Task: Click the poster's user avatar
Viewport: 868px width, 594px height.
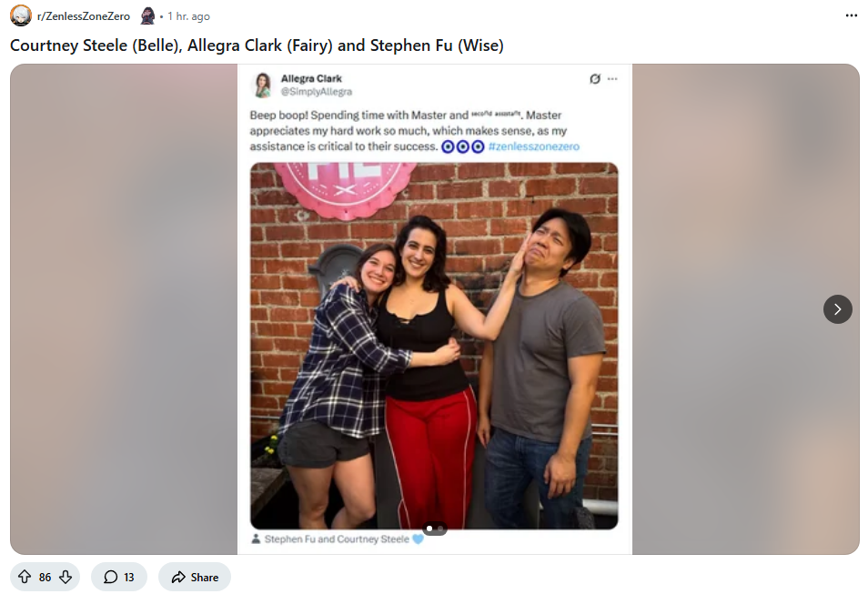Action: pyautogui.click(x=147, y=16)
